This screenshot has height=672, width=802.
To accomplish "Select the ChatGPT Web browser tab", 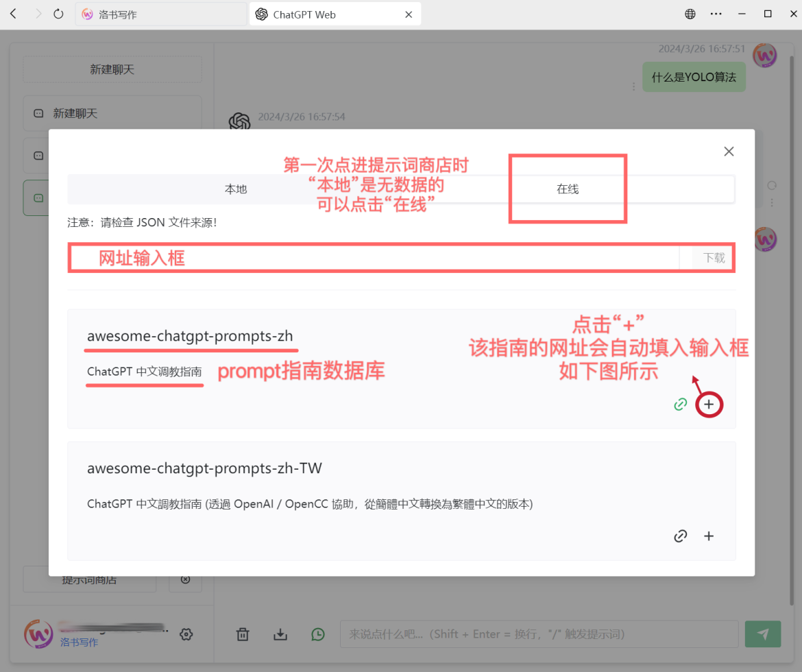I will [335, 14].
